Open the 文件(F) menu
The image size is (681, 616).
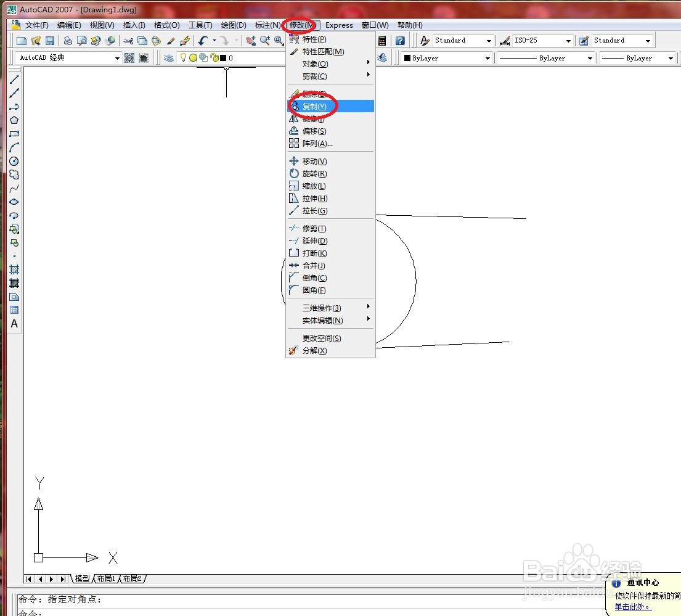[36, 25]
